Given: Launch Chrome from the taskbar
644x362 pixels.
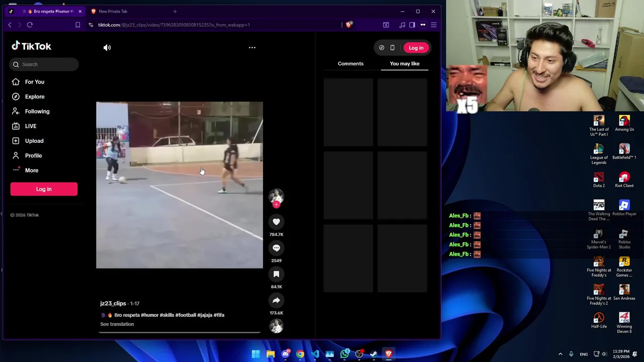Looking at the screenshot, I should tap(300, 354).
